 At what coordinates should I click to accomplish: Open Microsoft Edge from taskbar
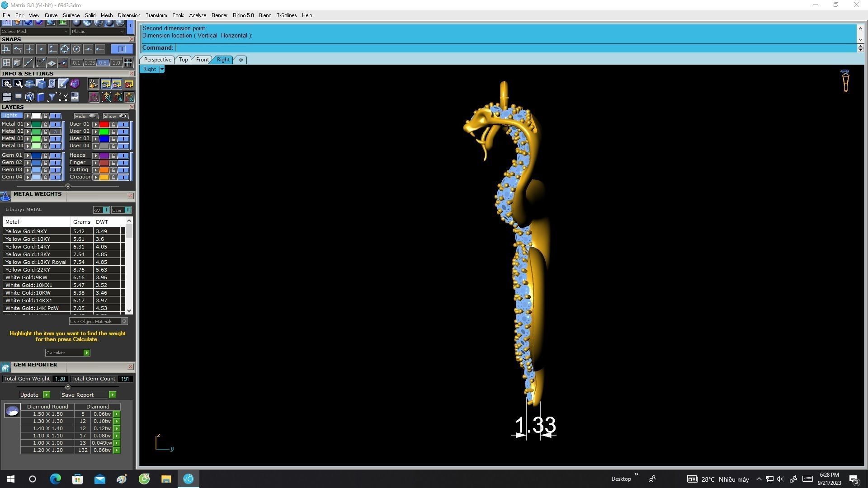55,479
